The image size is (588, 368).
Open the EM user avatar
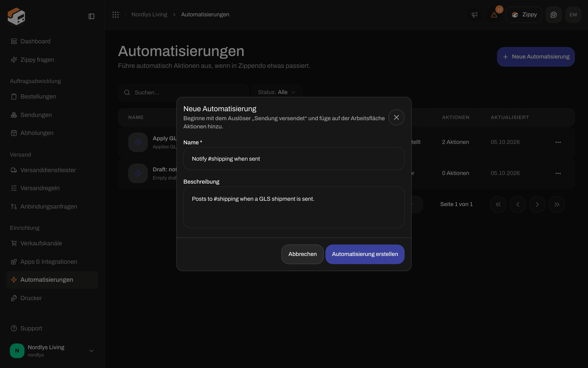[x=573, y=15]
